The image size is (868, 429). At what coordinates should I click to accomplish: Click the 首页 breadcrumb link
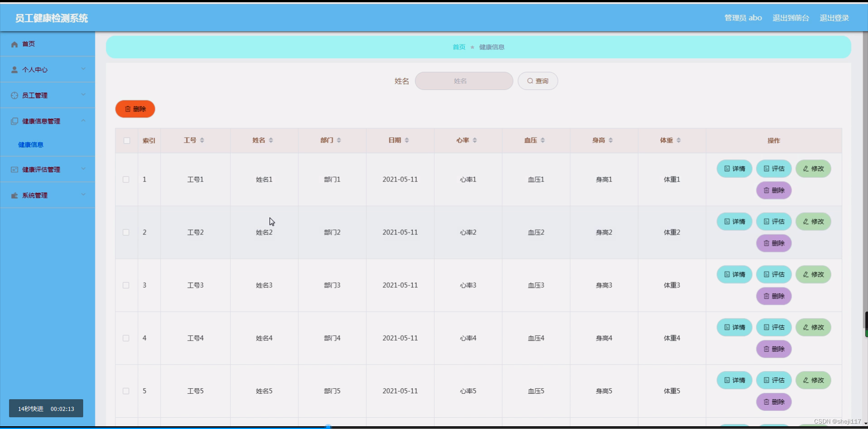[458, 47]
